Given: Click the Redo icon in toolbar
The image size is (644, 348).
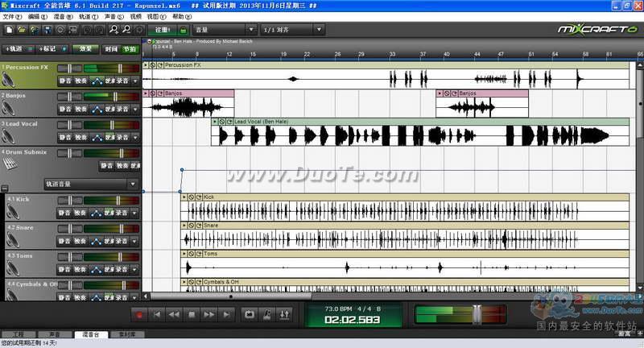Looking at the screenshot, I should (x=100, y=30).
